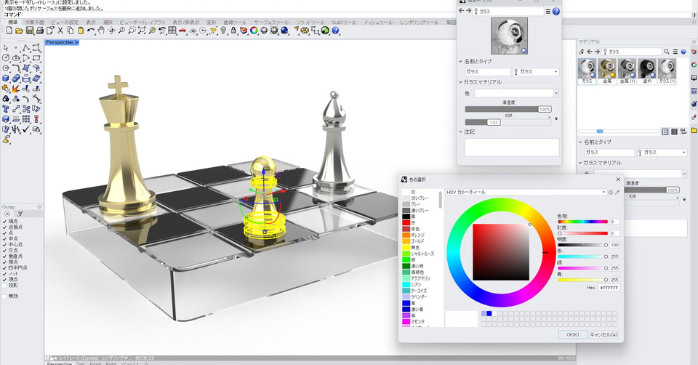Click the color wheel icon in main toolbar
This screenshot has width=698, height=365.
254,31
